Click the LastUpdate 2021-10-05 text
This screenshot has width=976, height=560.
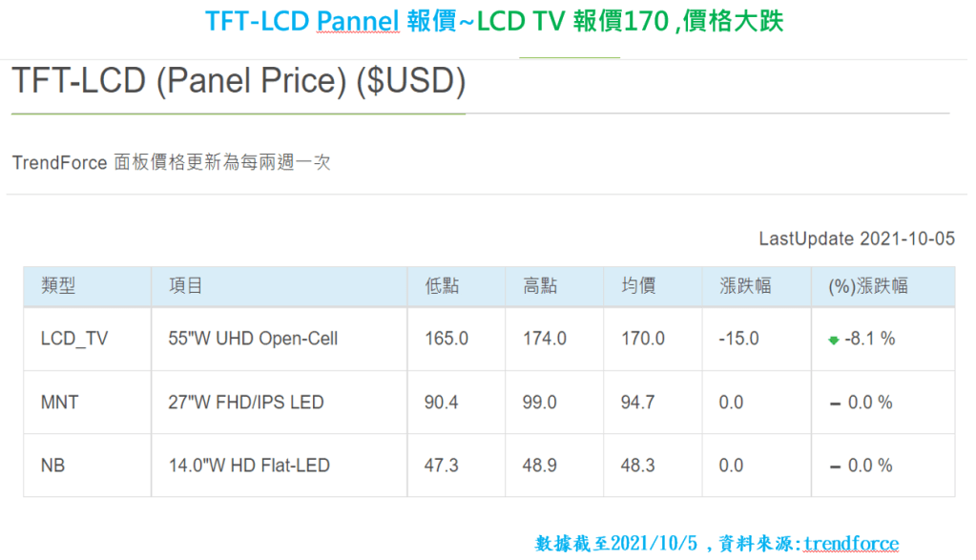coord(857,239)
